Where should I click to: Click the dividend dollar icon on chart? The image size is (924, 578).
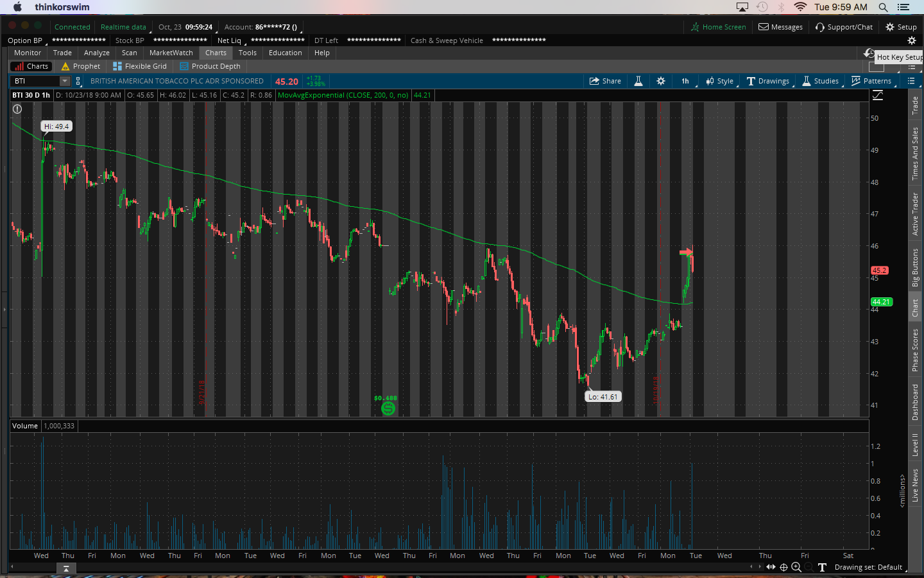[x=388, y=408]
